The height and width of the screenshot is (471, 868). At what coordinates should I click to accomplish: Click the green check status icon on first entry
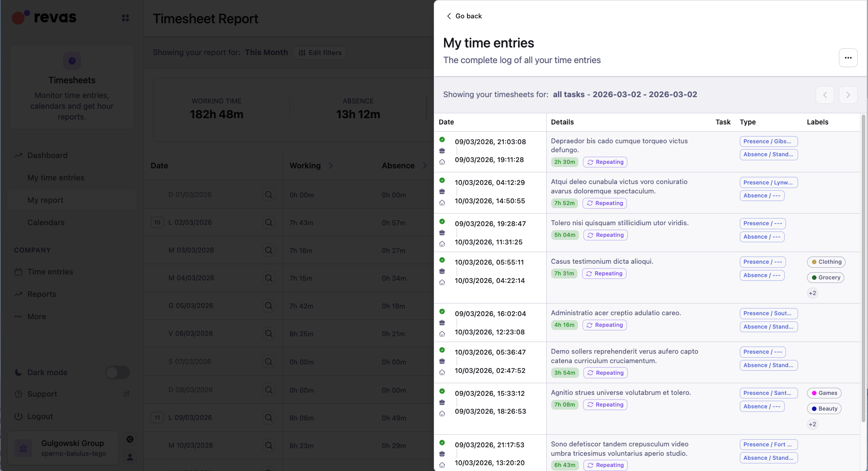click(442, 140)
